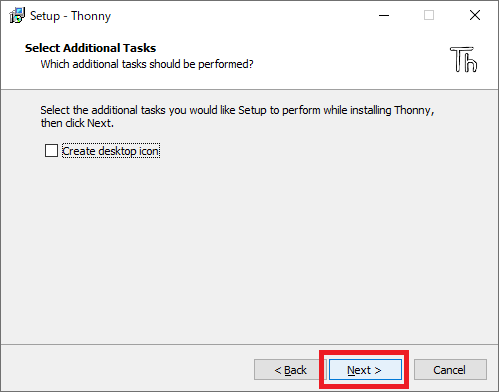The width and height of the screenshot is (499, 392).
Task: Click the greyed-out maximize button
Action: (429, 15)
